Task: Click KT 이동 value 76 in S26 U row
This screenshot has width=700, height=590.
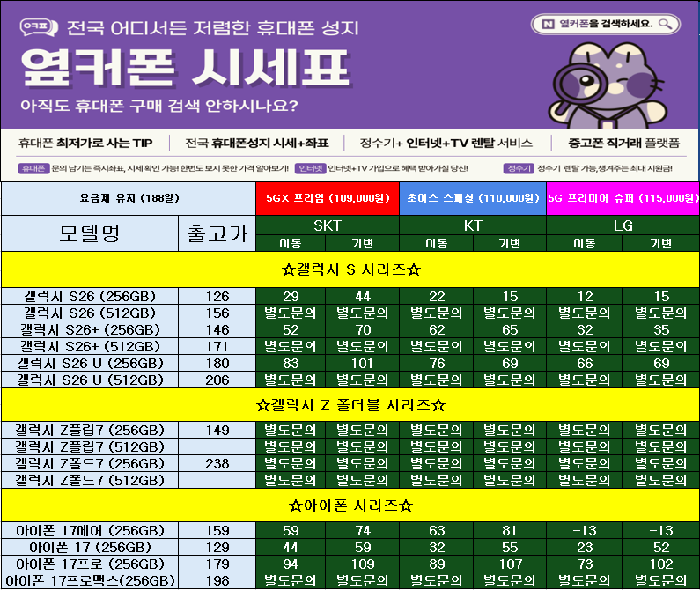Action: coord(436,363)
